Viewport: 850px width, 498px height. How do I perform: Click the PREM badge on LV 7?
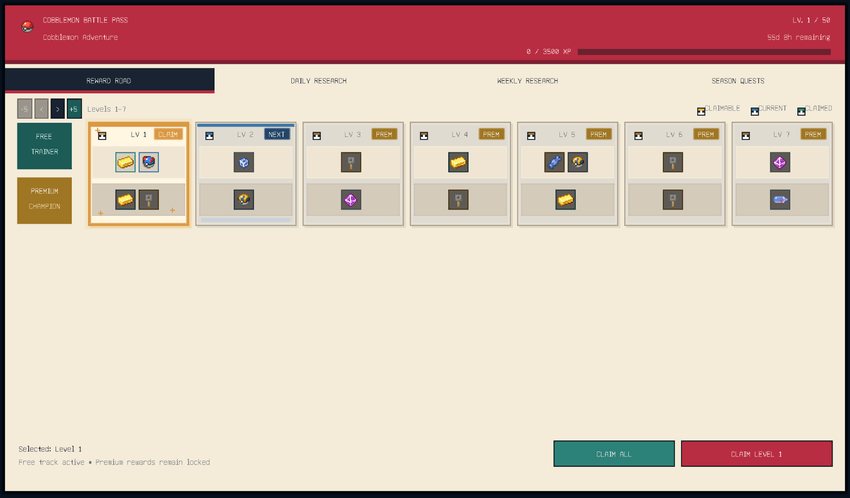click(x=813, y=134)
